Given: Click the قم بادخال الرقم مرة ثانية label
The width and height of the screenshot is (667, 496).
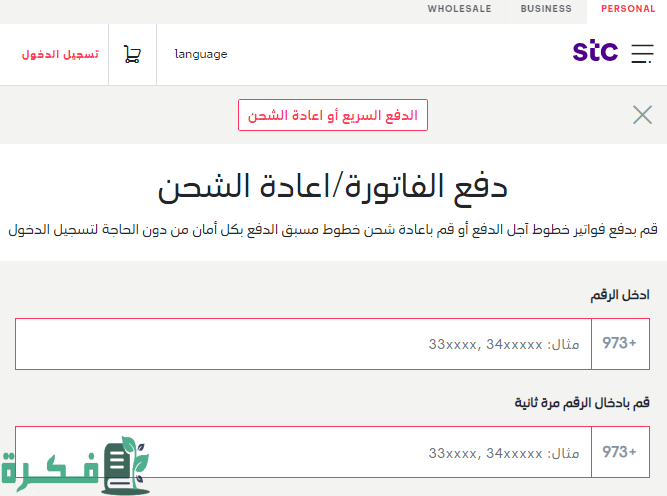Looking at the screenshot, I should pos(582,403).
